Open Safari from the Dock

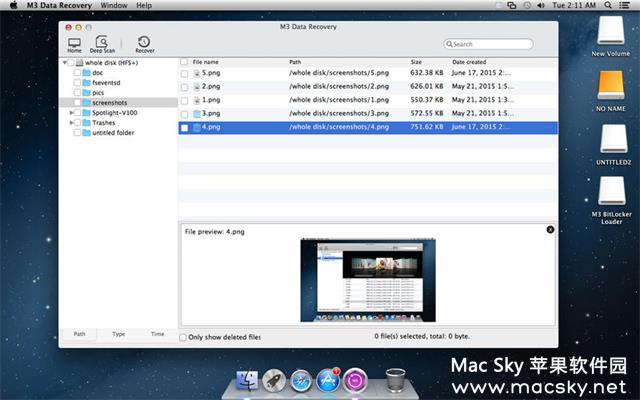tap(301, 381)
